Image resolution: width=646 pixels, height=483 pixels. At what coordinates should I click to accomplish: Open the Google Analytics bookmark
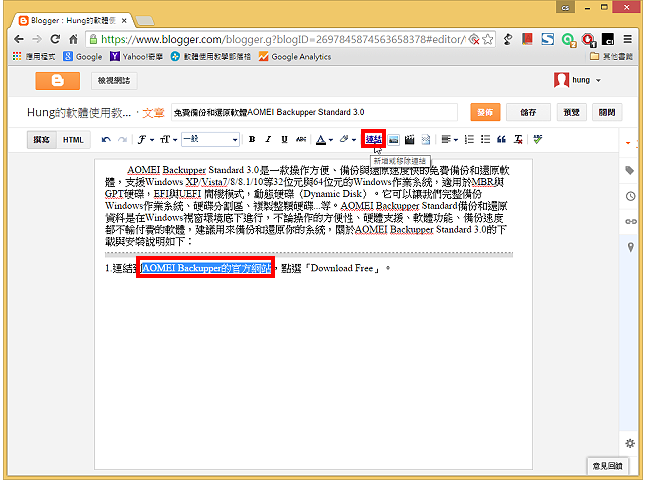tap(295, 56)
